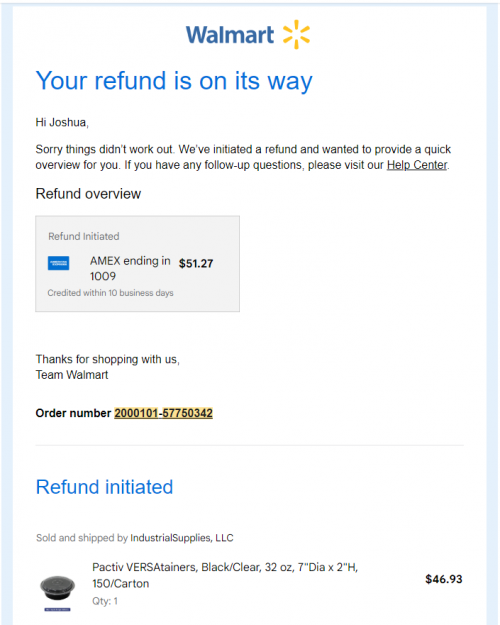Click the yellow Walmart spark icon

[x=296, y=34]
